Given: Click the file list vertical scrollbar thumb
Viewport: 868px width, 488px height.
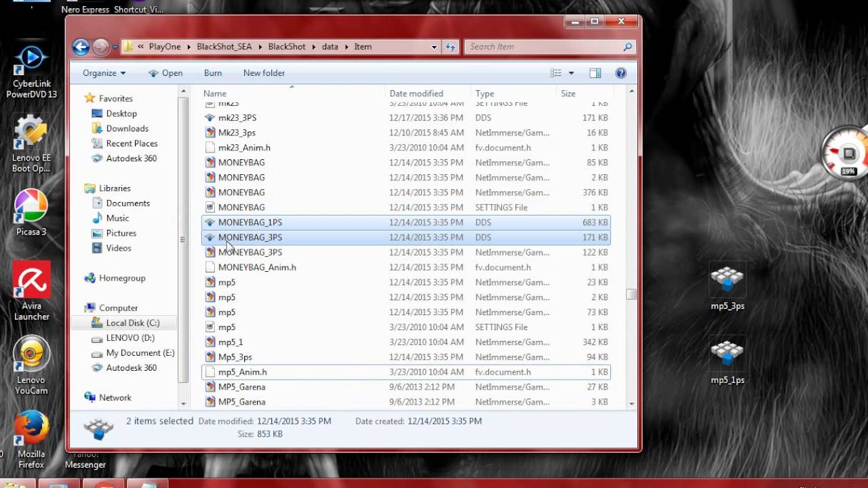Looking at the screenshot, I should click(631, 294).
